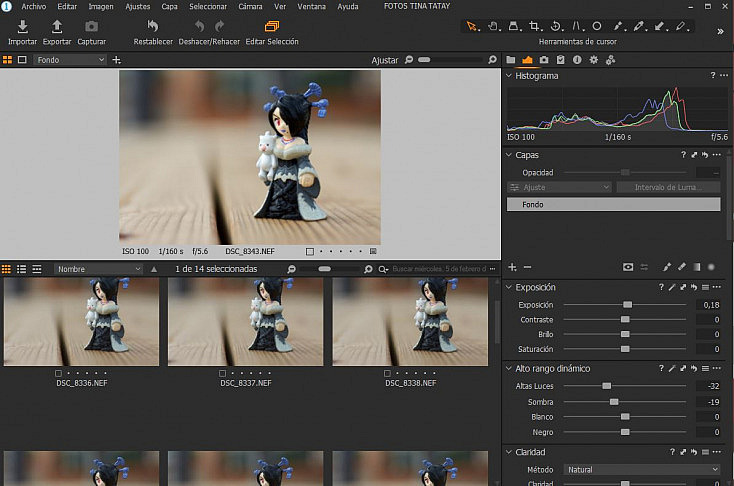Open the Archivo menu
This screenshot has height=486, width=734.
[33, 7]
